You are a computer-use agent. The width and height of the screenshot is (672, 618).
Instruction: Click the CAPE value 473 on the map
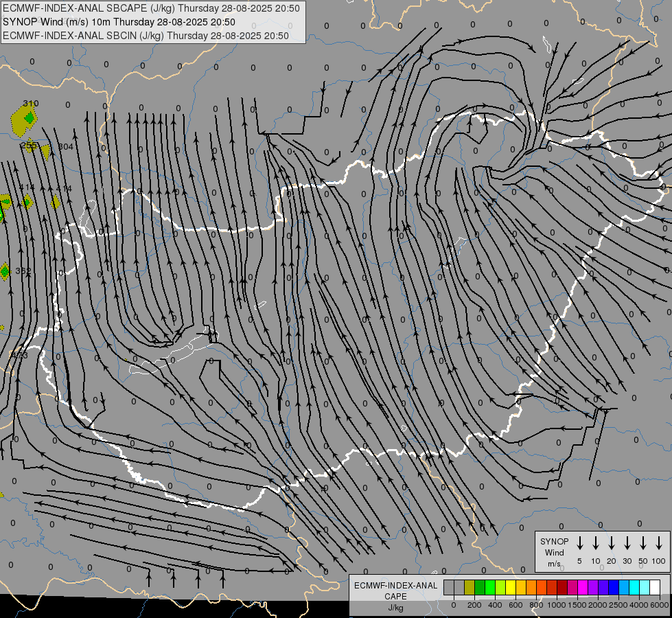coord(19,356)
